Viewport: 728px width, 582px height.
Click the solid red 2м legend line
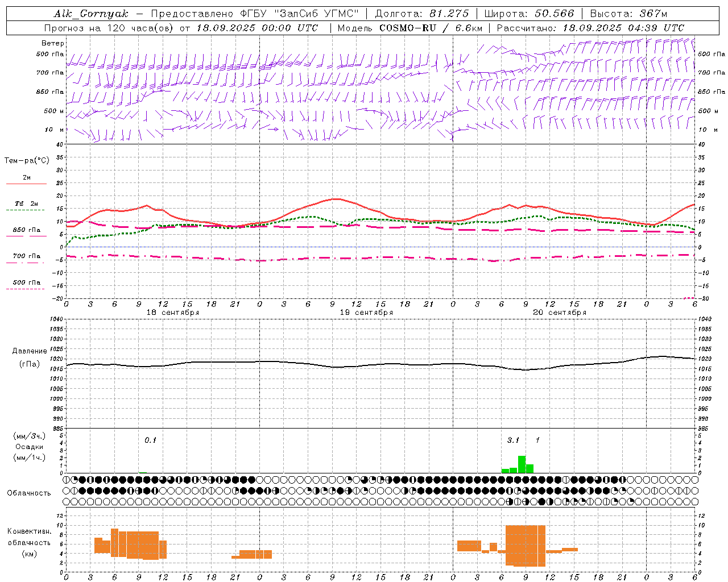(x=26, y=184)
